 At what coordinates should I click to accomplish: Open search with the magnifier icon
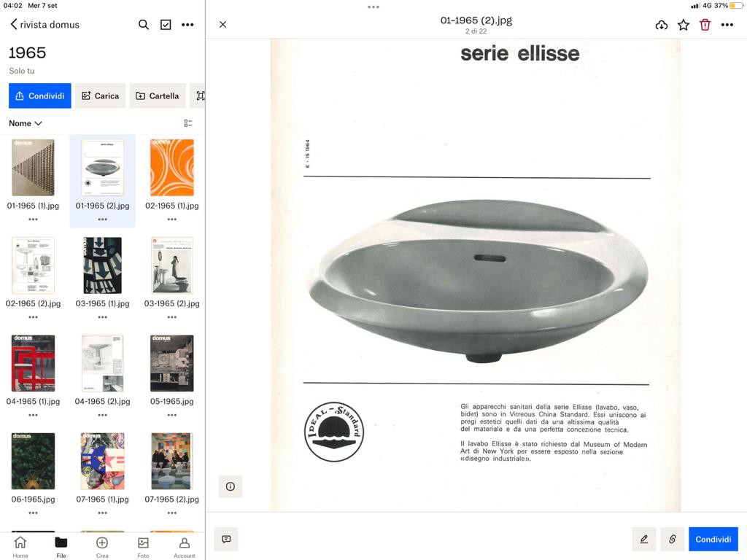(x=144, y=24)
